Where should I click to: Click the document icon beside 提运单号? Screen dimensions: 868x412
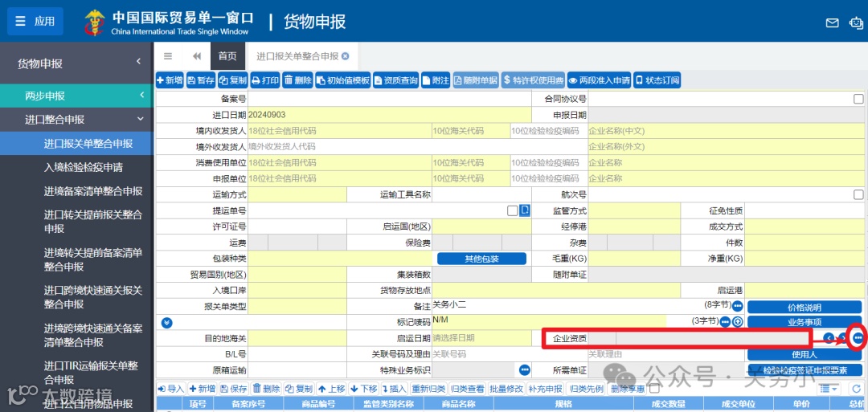(524, 210)
